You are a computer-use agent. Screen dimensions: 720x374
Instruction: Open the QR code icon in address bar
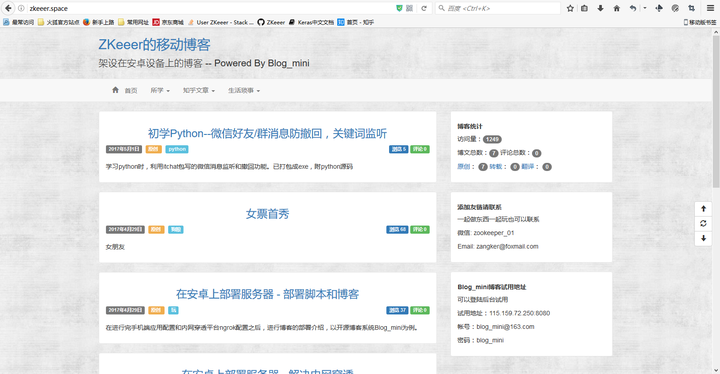(x=410, y=8)
